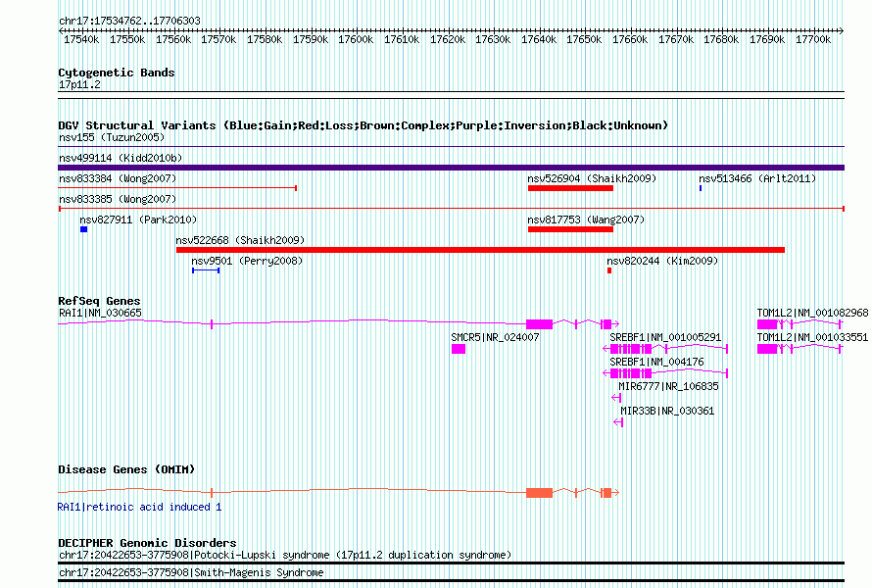Click the DGV Structural Variants track title
The height and width of the screenshot is (588, 872).
[363, 125]
